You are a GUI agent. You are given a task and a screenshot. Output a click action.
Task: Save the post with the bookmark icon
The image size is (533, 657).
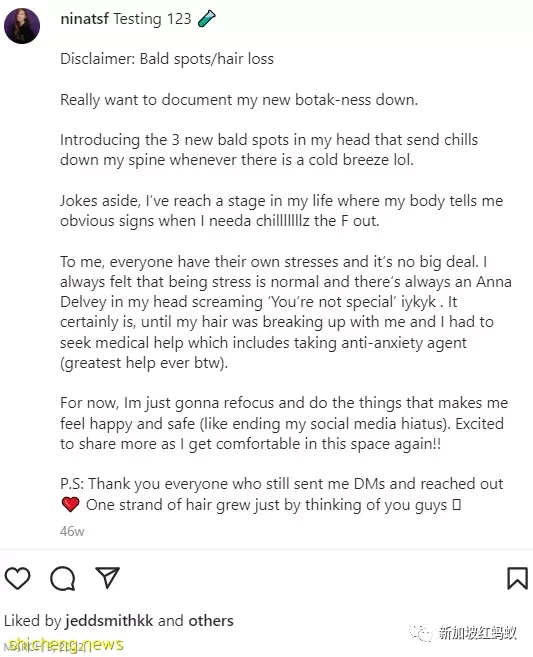tap(517, 578)
